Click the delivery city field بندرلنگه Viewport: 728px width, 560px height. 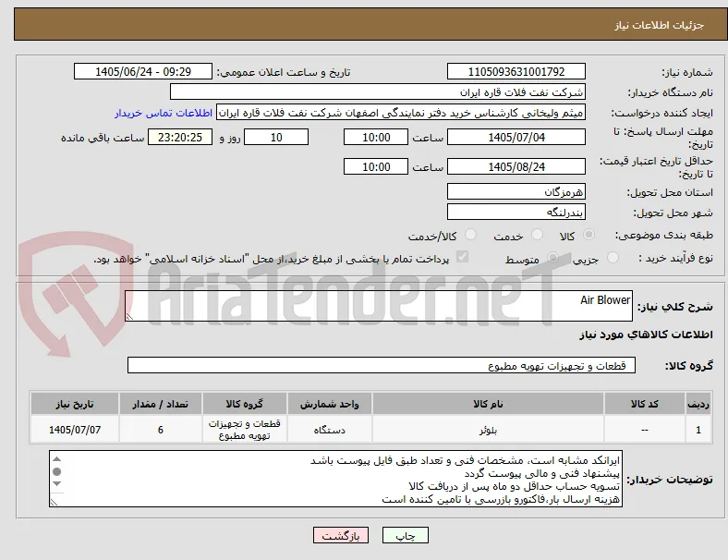coord(516,213)
